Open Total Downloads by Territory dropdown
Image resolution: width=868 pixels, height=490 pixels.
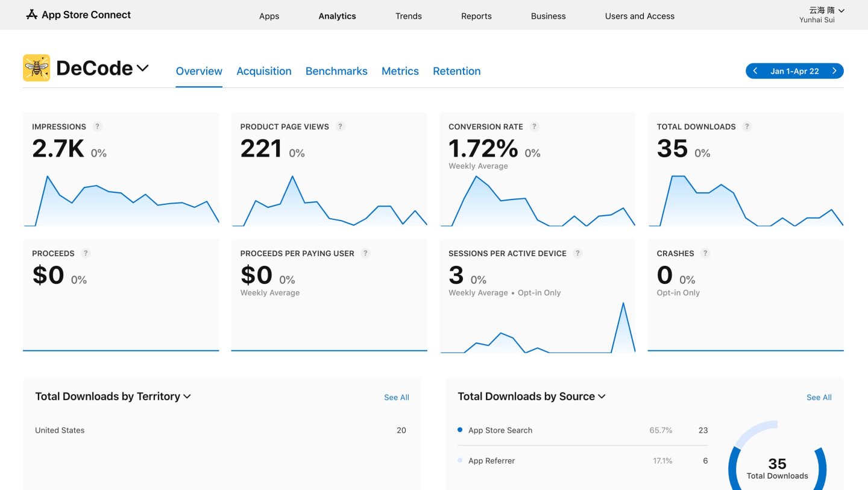187,397
